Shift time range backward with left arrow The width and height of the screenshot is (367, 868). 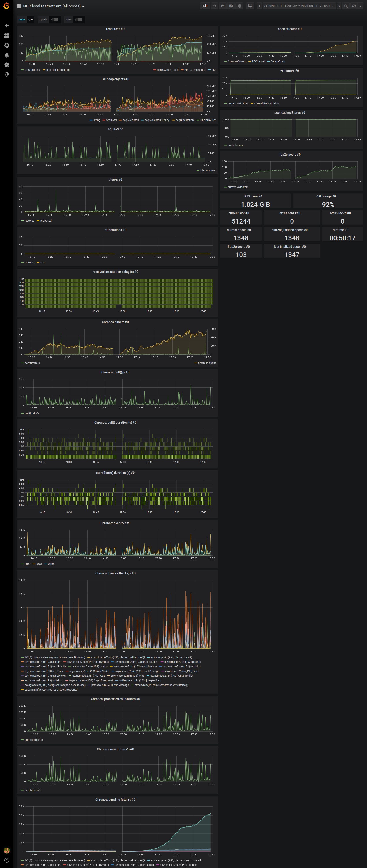point(259,6)
